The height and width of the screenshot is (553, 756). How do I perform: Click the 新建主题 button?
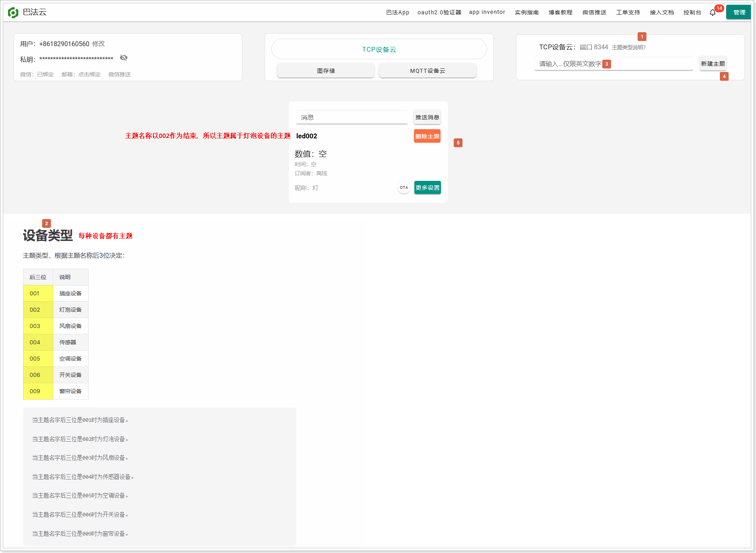713,64
